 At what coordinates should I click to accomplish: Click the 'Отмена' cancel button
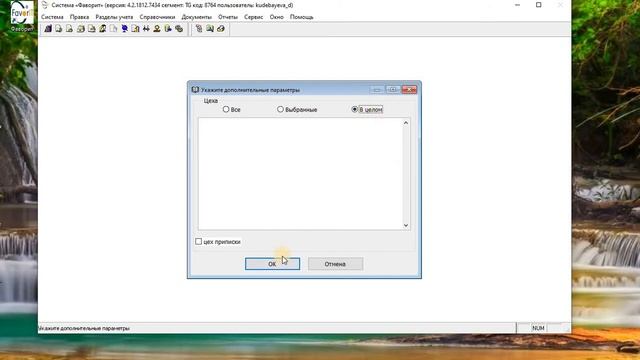[x=335, y=264]
